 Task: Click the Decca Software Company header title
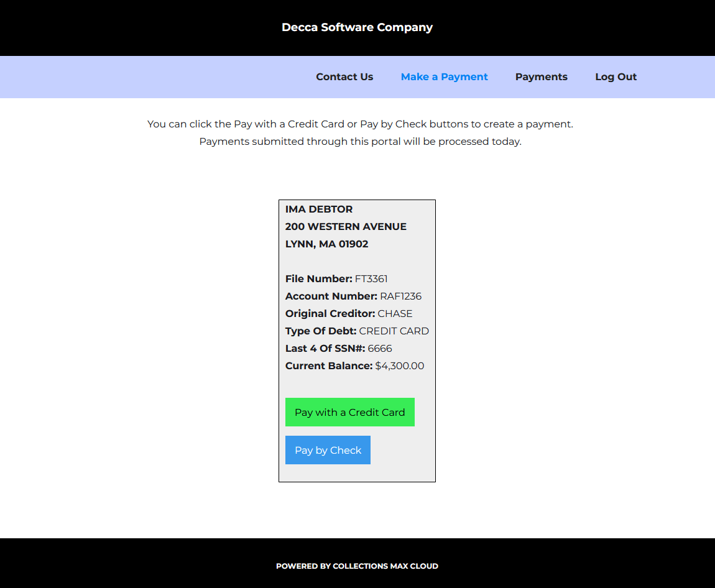(x=357, y=27)
